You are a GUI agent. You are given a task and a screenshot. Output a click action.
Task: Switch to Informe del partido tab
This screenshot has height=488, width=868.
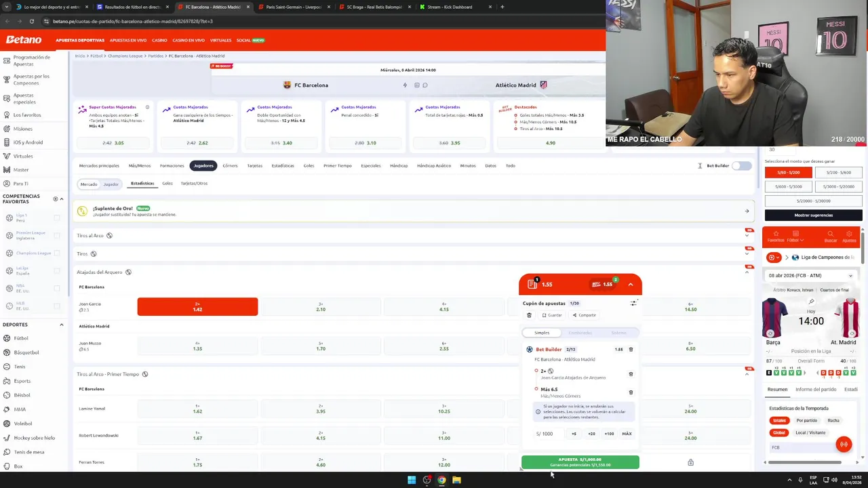click(x=816, y=389)
